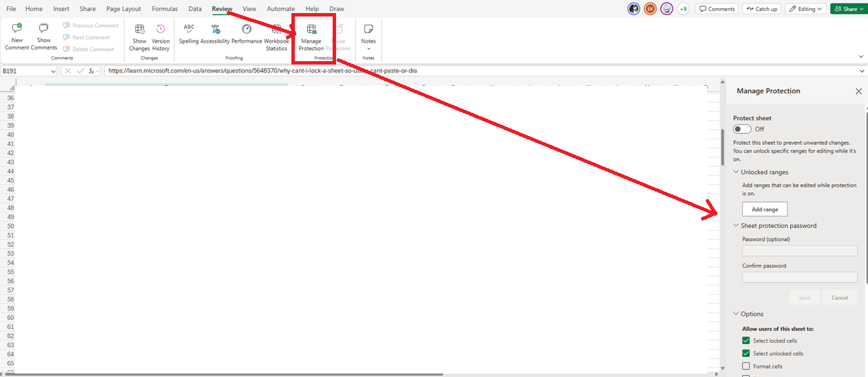View Workbook Statistics
The width and height of the screenshot is (868, 377).
276,37
